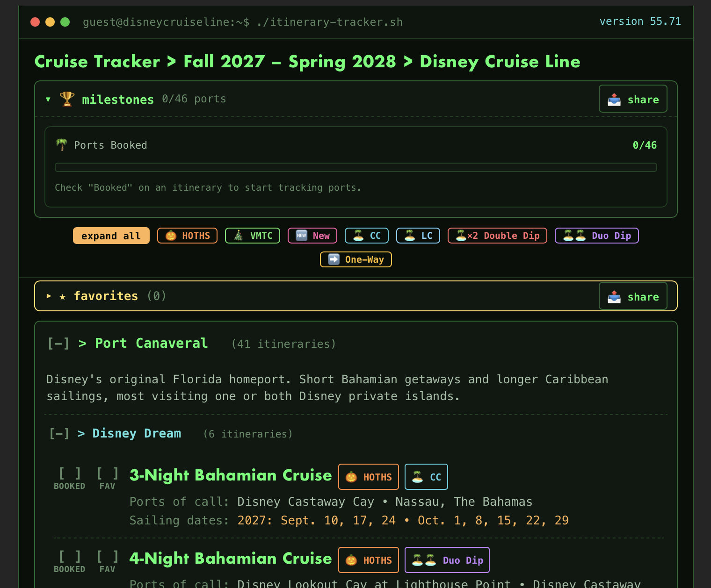Share milestones via the share button
Screen dimensions: 711x588
point(633,99)
